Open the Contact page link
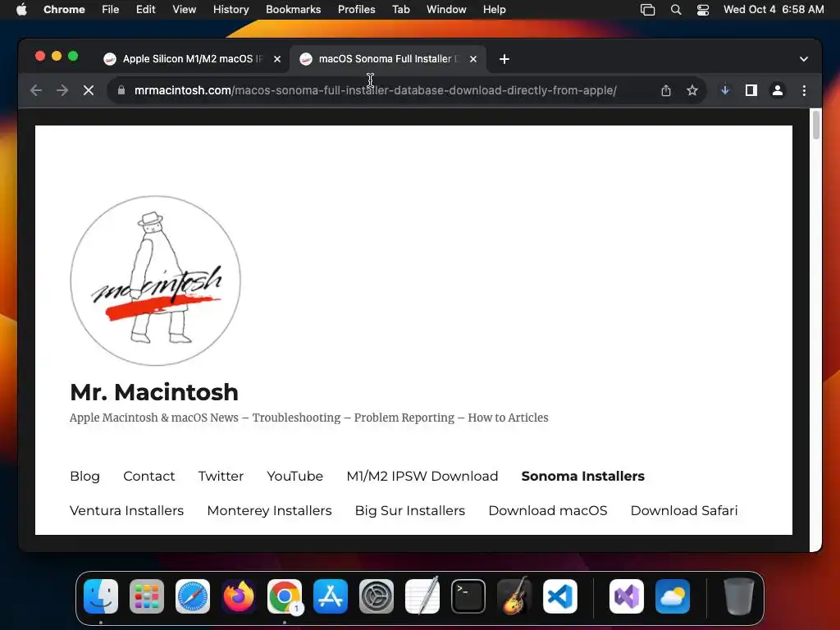This screenshot has width=840, height=630. coord(149,477)
